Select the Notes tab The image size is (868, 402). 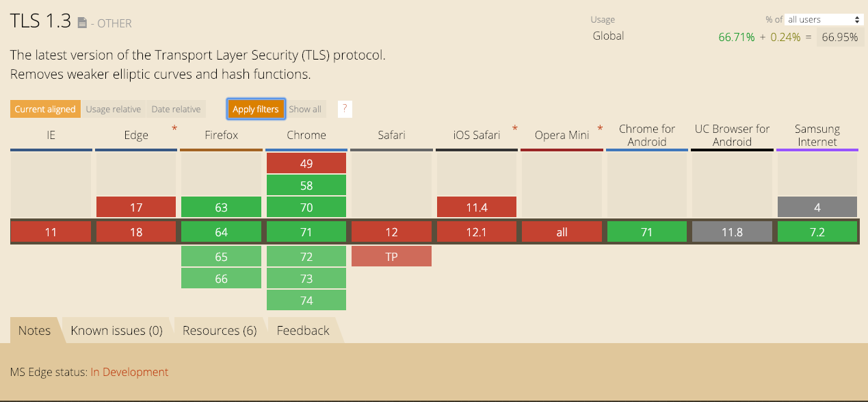tap(35, 331)
